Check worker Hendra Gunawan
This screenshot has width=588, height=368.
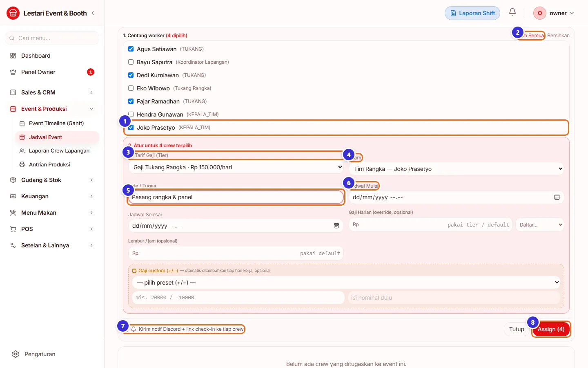pos(131,114)
